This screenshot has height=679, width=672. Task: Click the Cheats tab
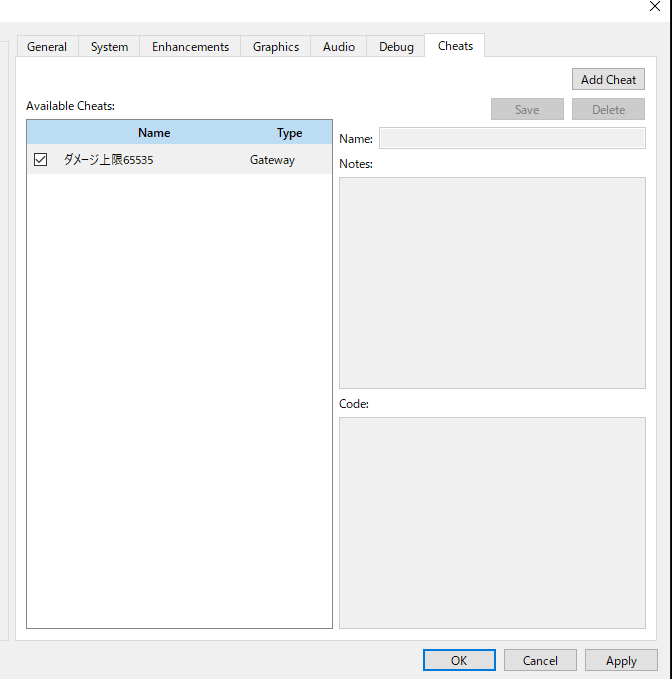pos(455,46)
